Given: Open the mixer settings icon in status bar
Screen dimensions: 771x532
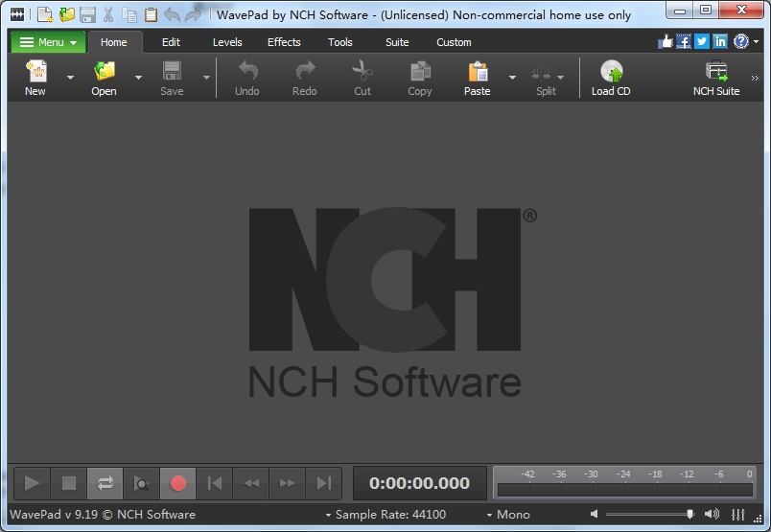Looking at the screenshot, I should [x=737, y=515].
